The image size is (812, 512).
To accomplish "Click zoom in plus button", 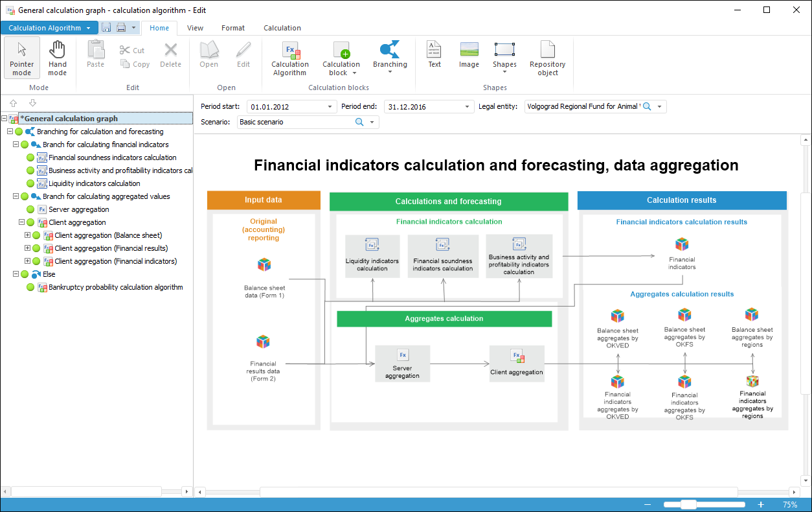I will [x=761, y=504].
